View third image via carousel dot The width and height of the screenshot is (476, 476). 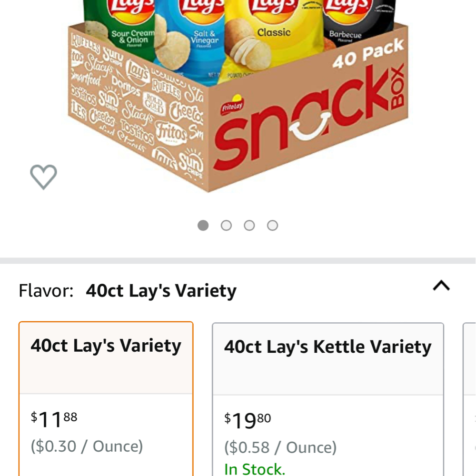tap(249, 225)
